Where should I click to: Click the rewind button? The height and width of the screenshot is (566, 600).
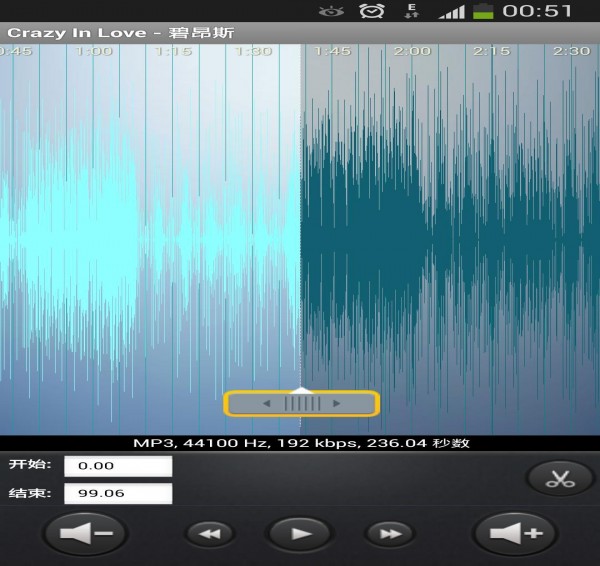[210, 533]
